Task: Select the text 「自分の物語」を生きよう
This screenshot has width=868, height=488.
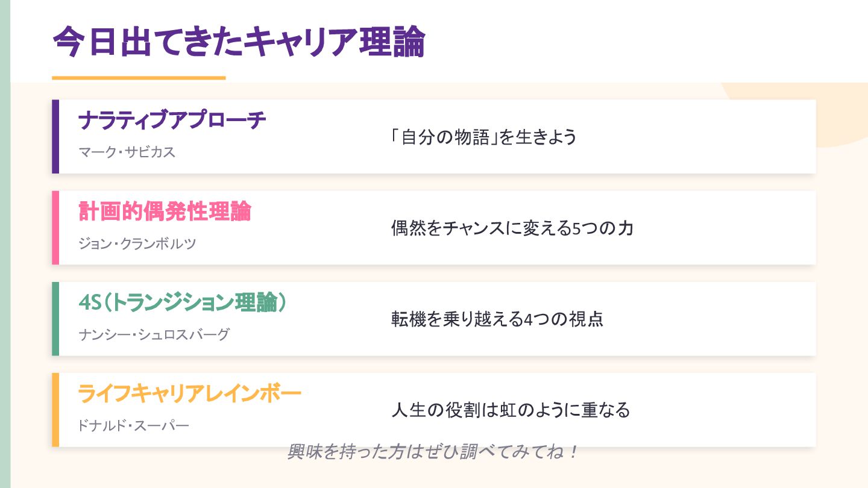Action: coord(483,137)
